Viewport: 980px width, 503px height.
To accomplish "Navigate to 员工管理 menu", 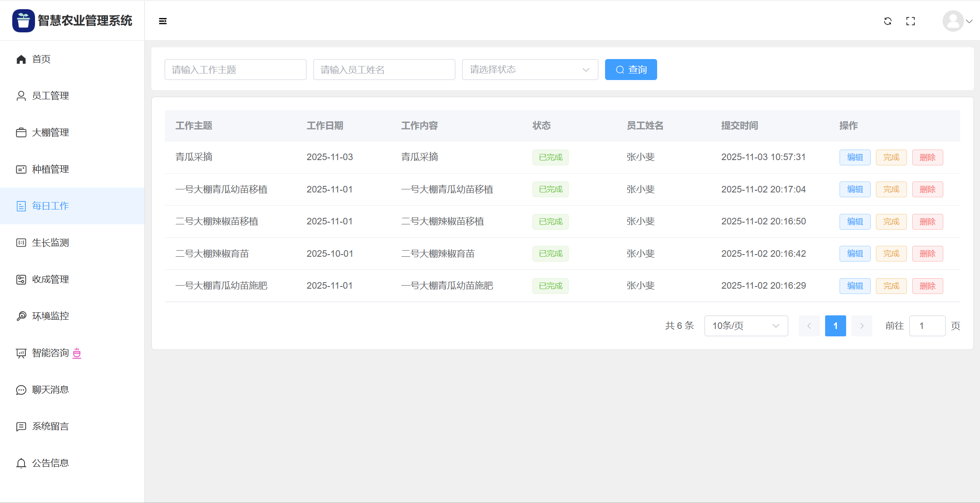I will (x=50, y=95).
